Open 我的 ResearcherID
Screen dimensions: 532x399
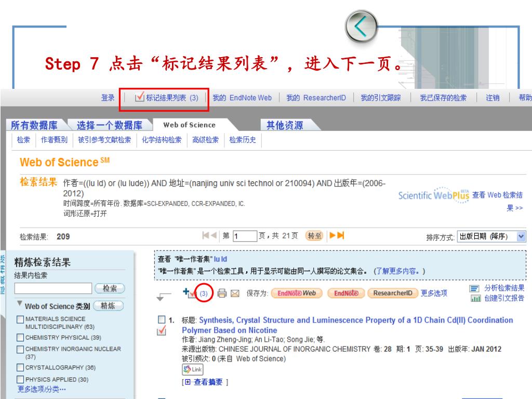(316, 98)
